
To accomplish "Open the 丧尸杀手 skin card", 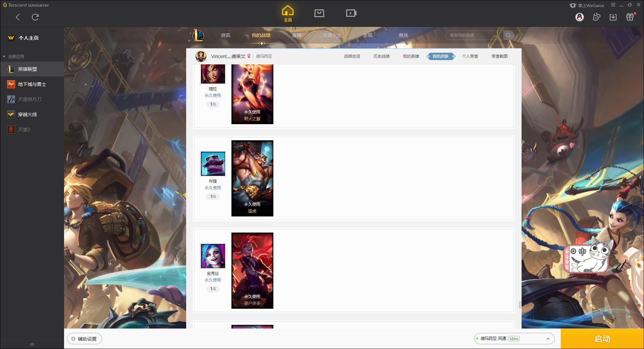I will (252, 270).
